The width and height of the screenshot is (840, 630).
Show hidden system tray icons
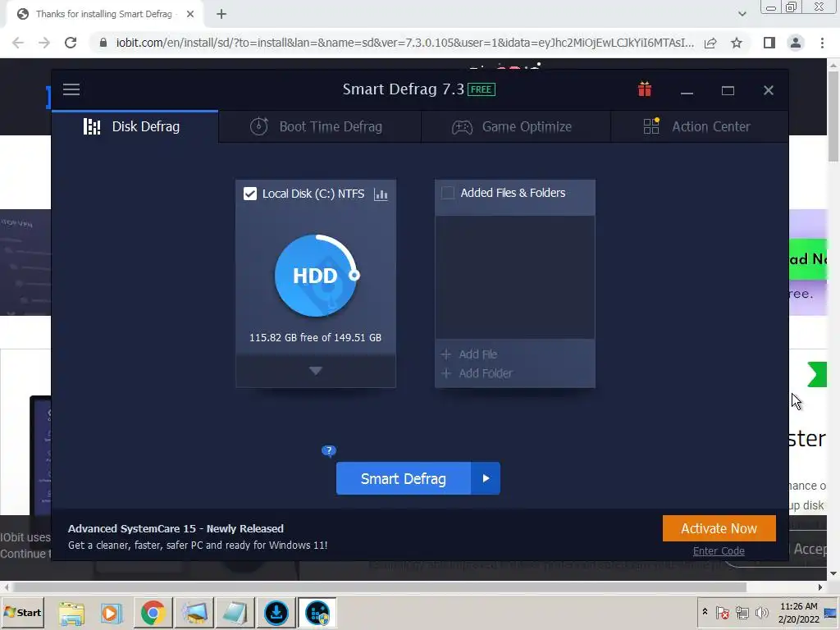tap(705, 612)
